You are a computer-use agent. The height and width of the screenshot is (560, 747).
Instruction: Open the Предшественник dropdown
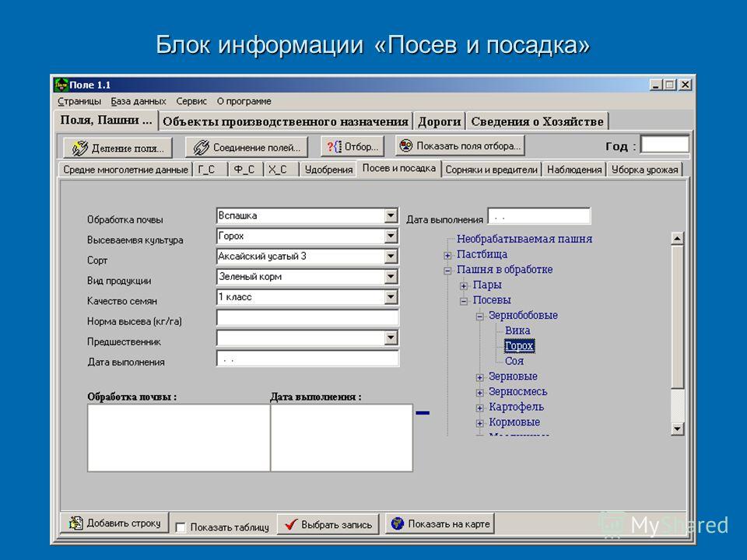(391, 338)
